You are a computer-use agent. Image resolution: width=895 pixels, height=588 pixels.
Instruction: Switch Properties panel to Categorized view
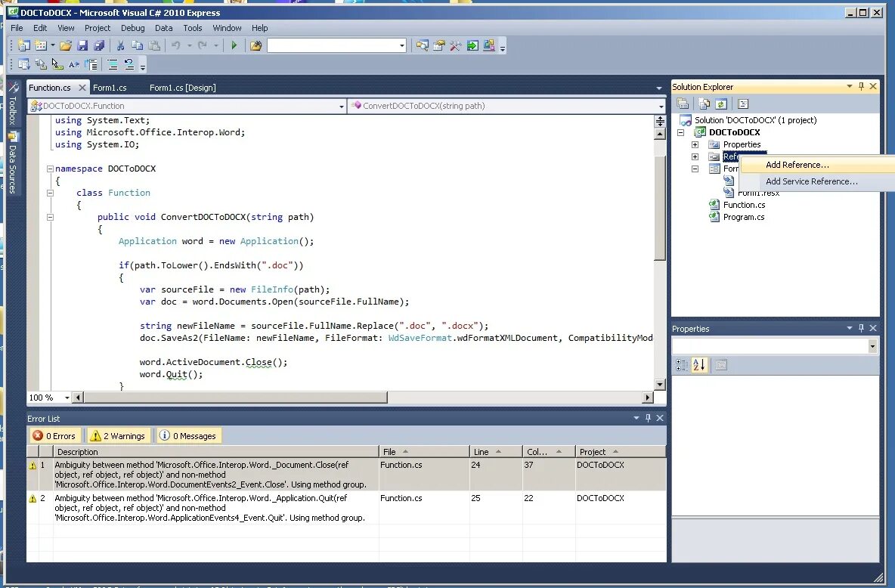coord(682,365)
